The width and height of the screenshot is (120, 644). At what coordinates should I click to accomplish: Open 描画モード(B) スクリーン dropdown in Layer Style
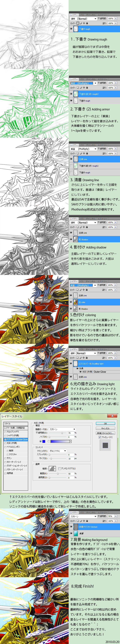[62, 429]
